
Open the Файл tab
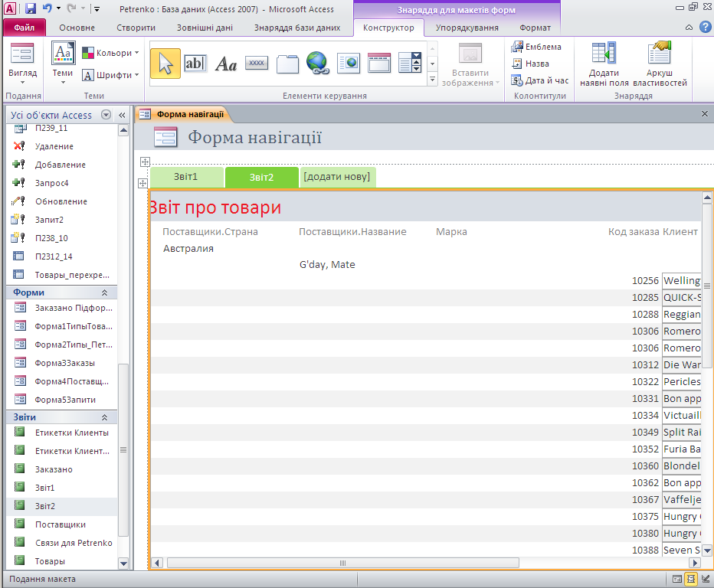coord(24,28)
